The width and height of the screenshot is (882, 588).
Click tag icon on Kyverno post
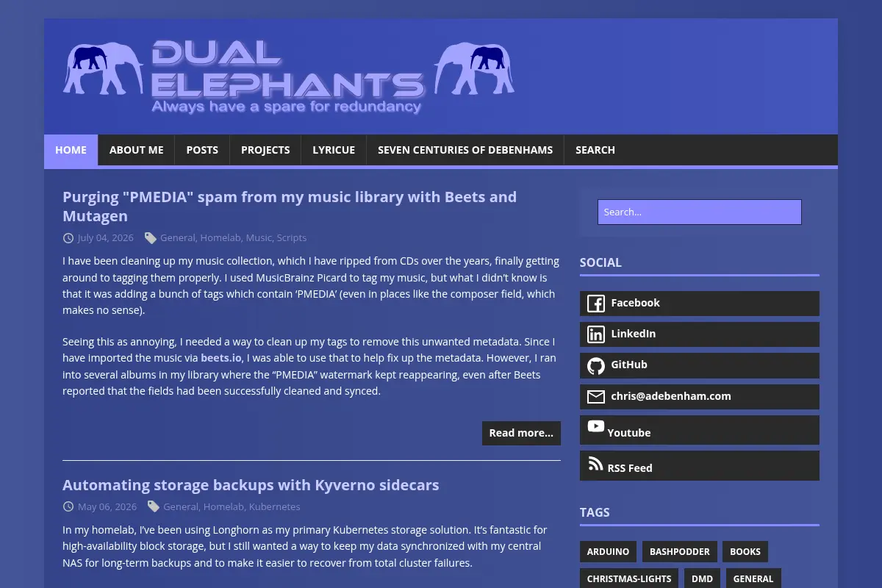point(154,507)
